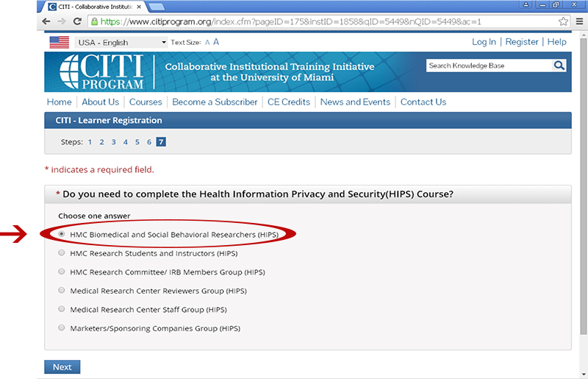
Task: Go to the Home menu item
Action: pyautogui.click(x=60, y=102)
